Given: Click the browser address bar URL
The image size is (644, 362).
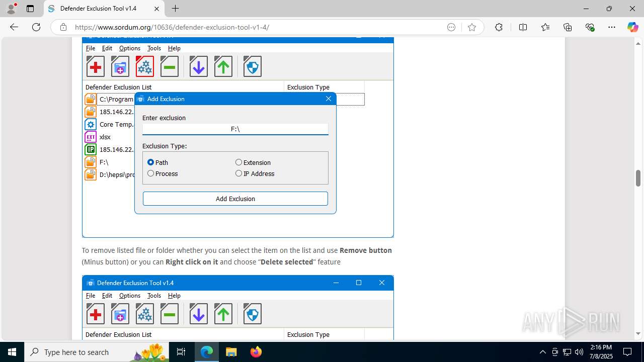Looking at the screenshot, I should 172,27.
